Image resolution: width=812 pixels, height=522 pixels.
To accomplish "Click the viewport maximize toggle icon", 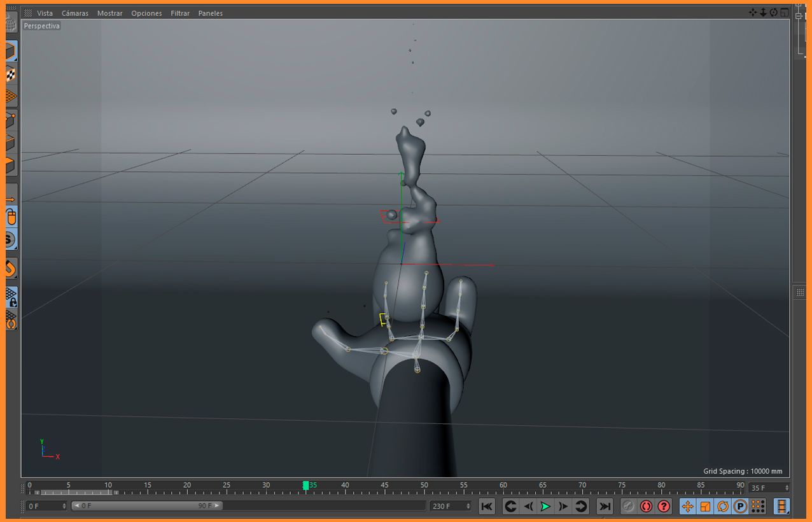I will (x=784, y=12).
